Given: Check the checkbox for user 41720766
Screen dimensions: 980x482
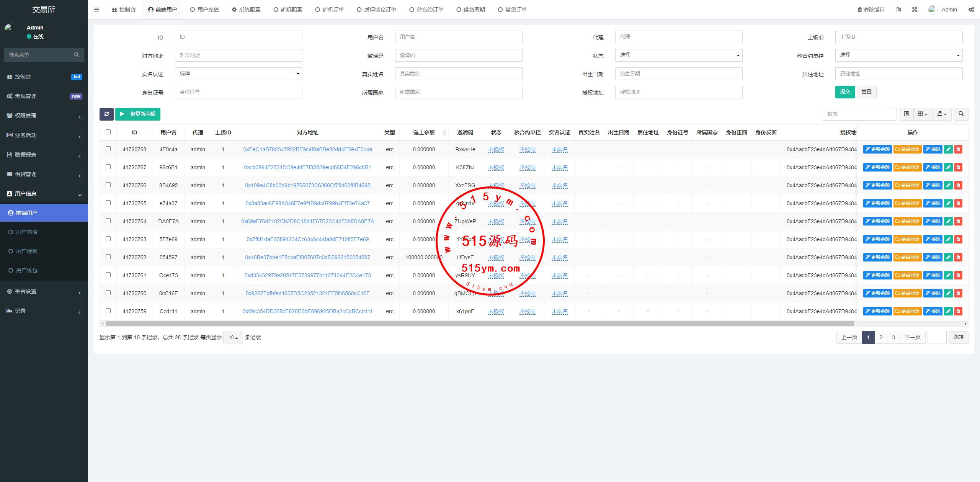Looking at the screenshot, I should pos(108,185).
